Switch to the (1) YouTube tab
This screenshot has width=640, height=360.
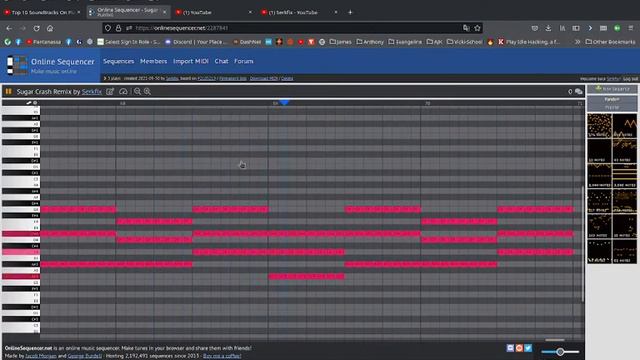tap(212, 12)
